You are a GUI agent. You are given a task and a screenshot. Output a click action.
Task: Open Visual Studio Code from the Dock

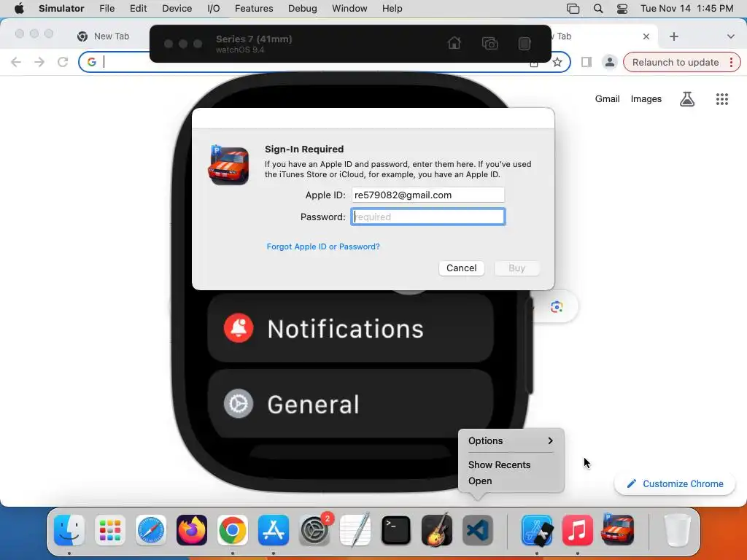pos(478,530)
